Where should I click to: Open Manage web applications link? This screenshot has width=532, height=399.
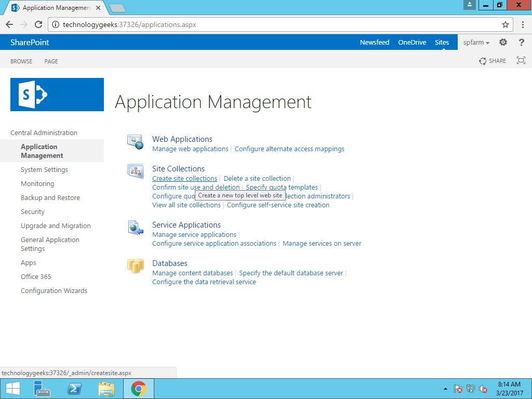[x=190, y=149]
